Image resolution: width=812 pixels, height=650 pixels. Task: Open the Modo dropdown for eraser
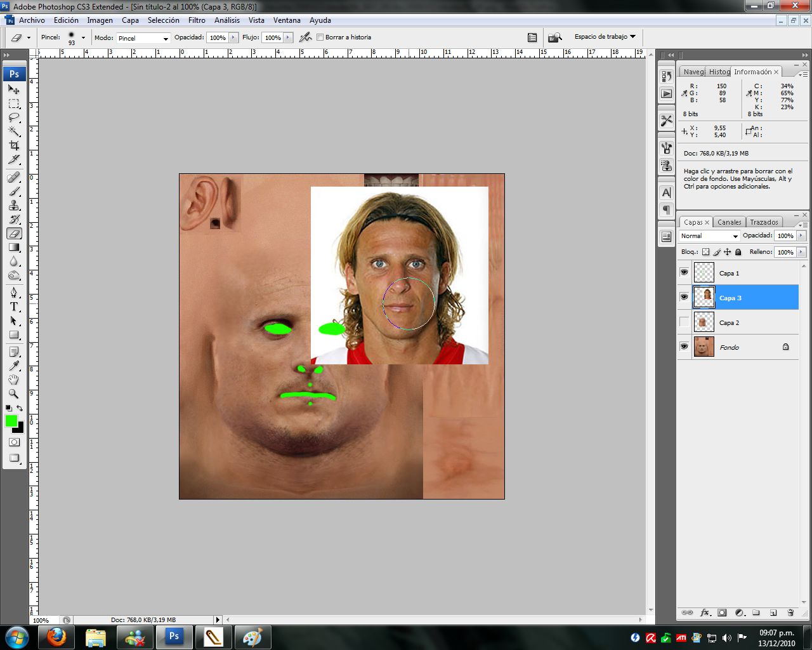pos(143,38)
